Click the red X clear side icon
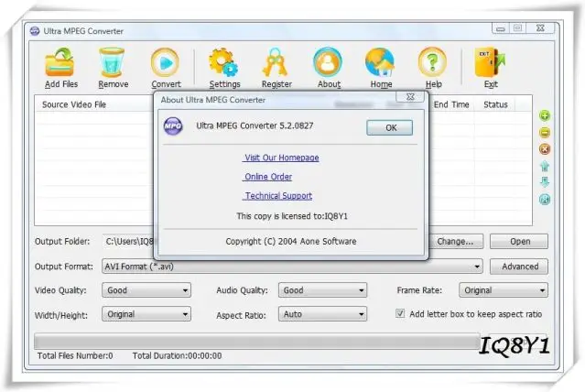 coord(545,149)
